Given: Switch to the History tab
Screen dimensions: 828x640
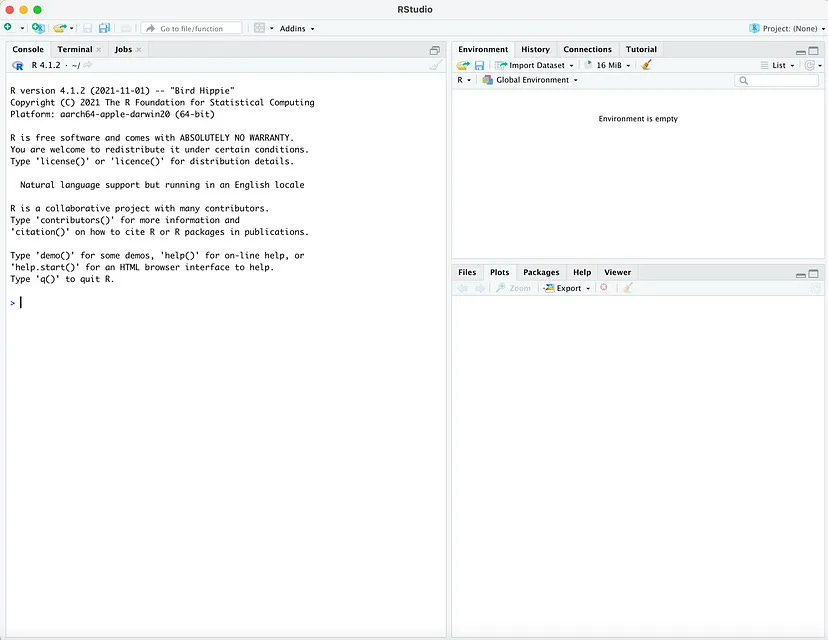Looking at the screenshot, I should (535, 49).
